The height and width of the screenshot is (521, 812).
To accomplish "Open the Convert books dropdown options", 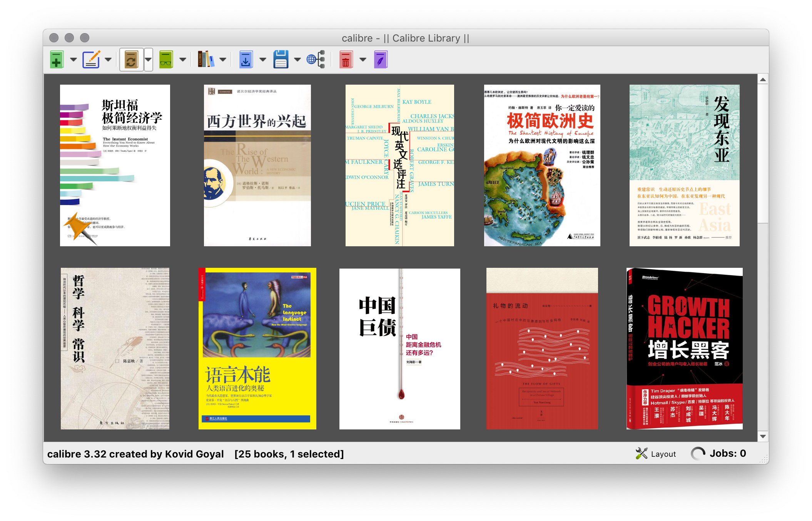I will point(149,59).
